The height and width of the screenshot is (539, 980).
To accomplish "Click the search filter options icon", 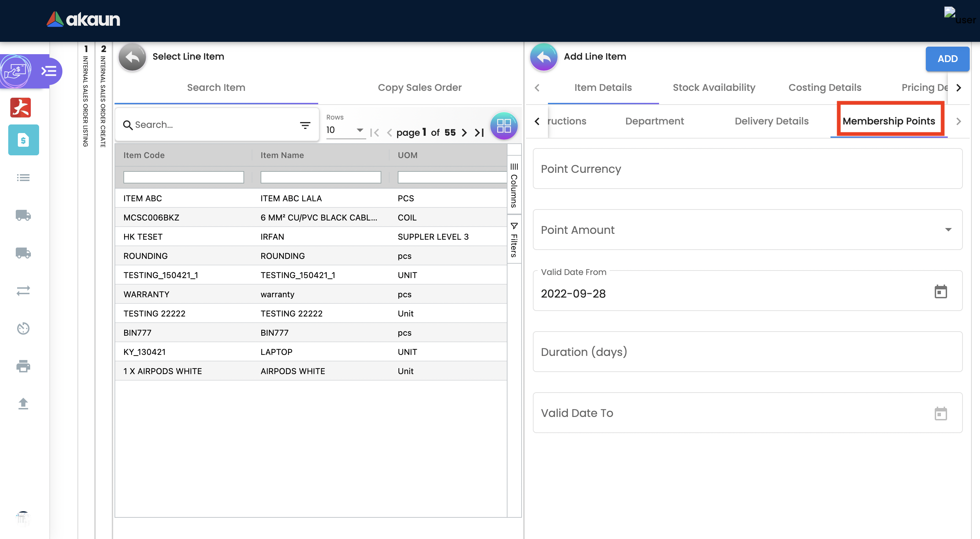I will (305, 125).
